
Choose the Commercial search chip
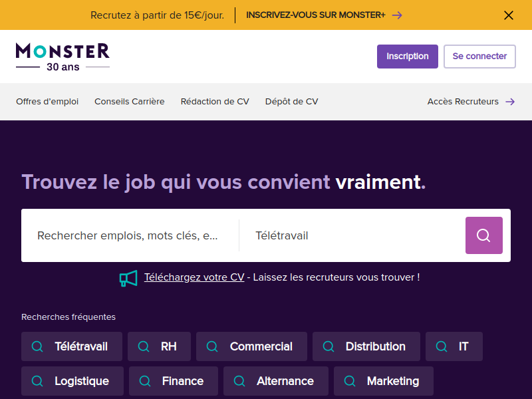pyautogui.click(x=251, y=346)
